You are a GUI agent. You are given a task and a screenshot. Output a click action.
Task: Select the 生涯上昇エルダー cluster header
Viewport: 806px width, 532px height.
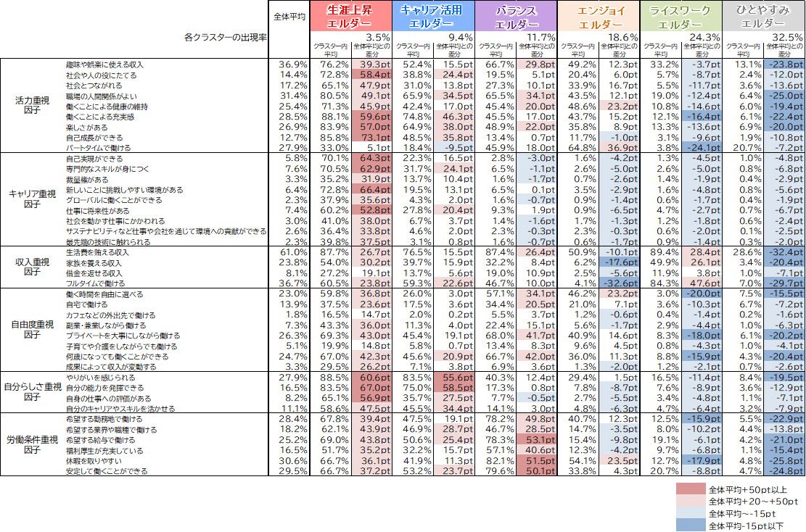351,17
